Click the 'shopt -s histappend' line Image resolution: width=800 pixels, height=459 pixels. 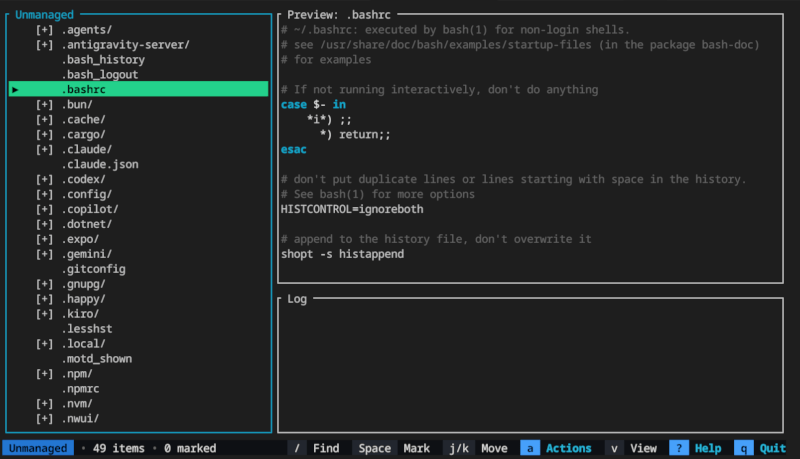[x=342, y=254]
